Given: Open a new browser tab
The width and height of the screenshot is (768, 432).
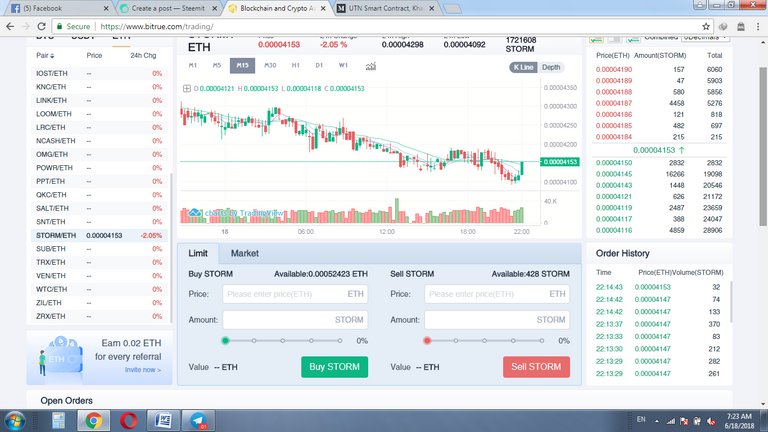Looking at the screenshot, I should (x=452, y=9).
